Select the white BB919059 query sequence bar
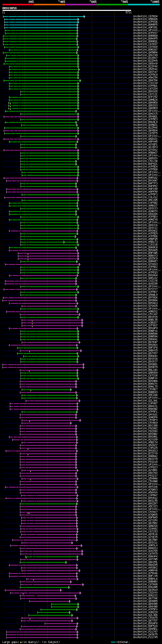 67,11
